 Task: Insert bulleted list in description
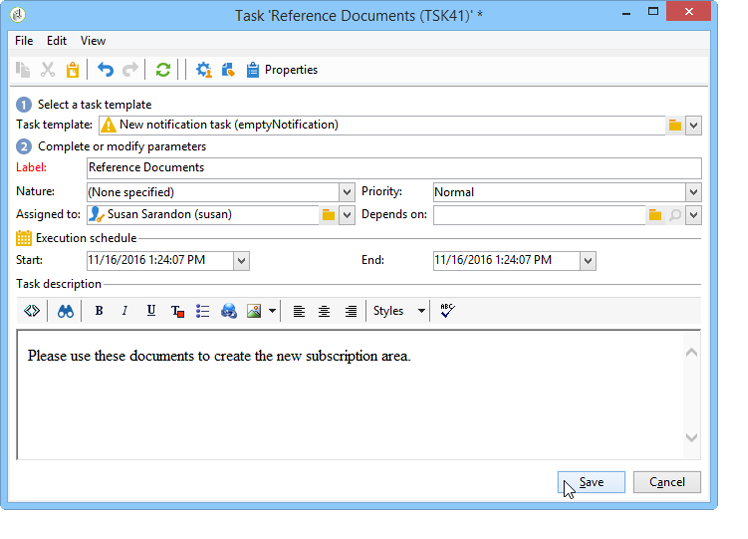point(203,311)
